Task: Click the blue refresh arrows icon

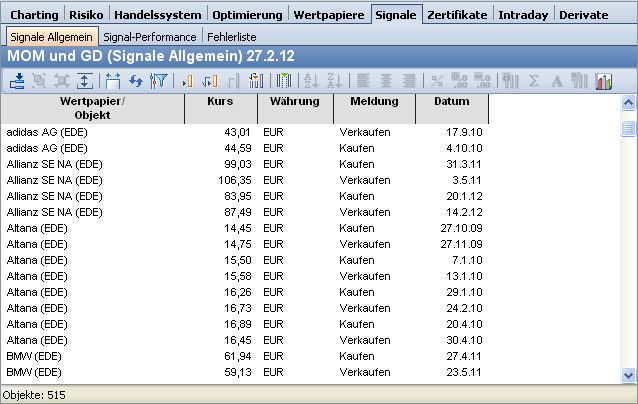Action: point(135,81)
